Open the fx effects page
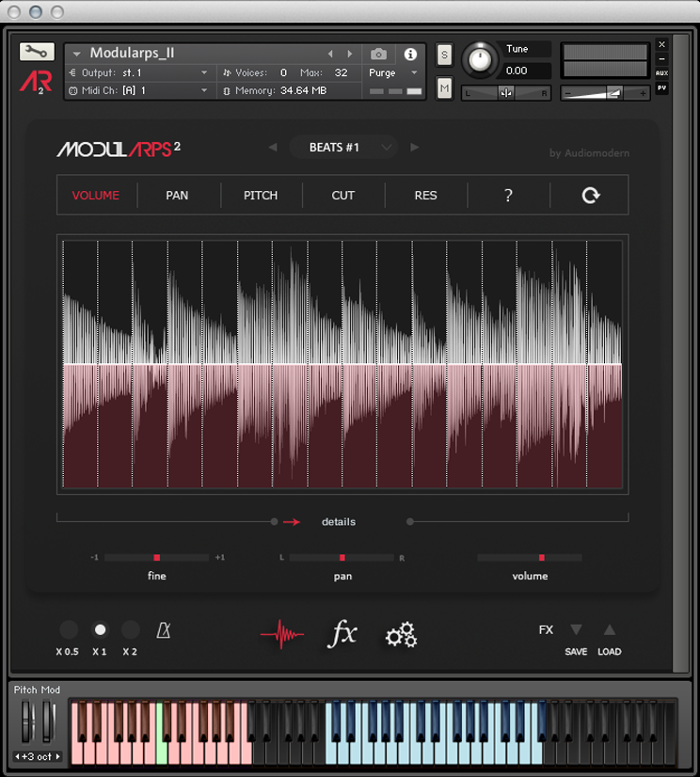 point(342,634)
